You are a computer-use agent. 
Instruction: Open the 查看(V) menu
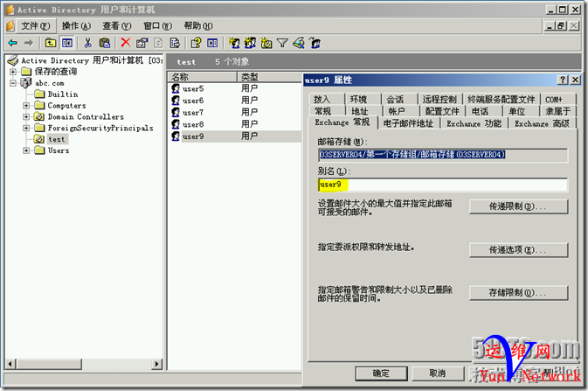[x=117, y=26]
